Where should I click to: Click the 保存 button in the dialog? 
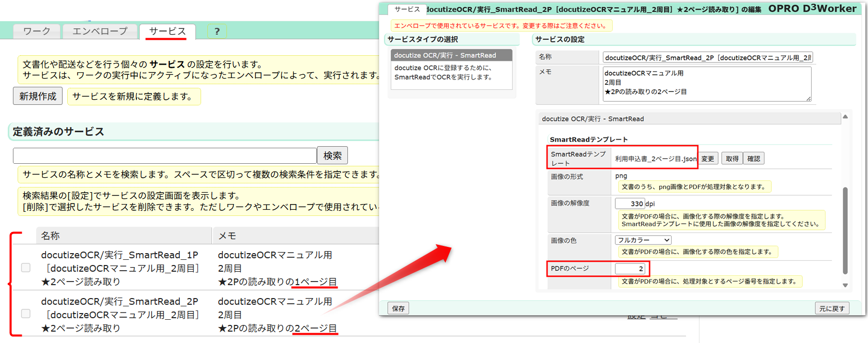pos(399,308)
